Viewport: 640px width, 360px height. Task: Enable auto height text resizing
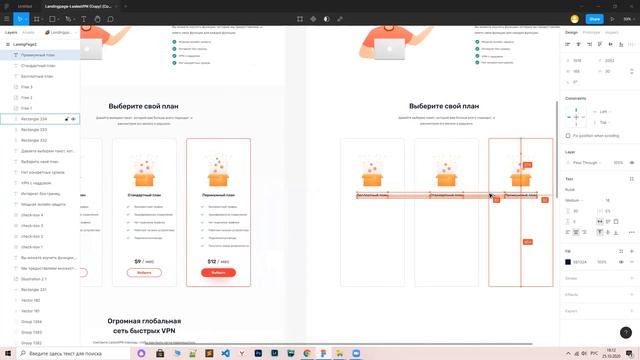point(608,222)
